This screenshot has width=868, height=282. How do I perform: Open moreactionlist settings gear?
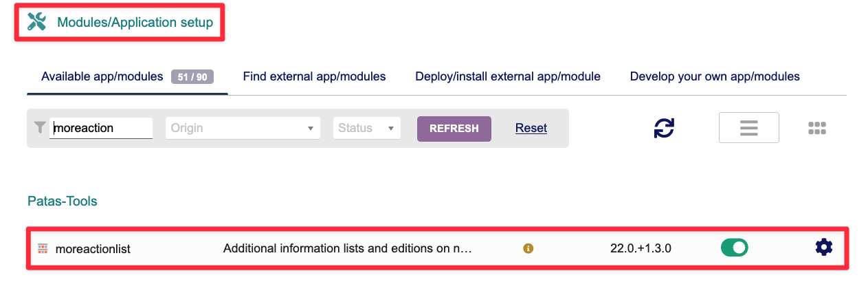pos(823,248)
